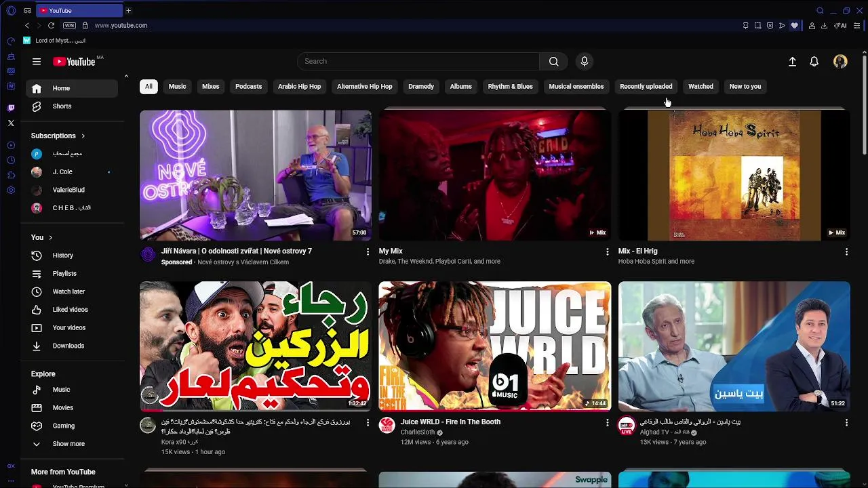Open options menu for Juice WRLD video
This screenshot has width=868, height=488.
[x=608, y=422]
